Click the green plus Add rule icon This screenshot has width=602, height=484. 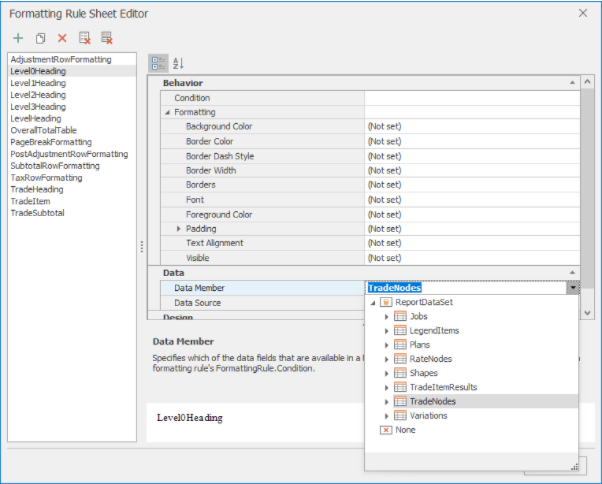click(x=19, y=38)
